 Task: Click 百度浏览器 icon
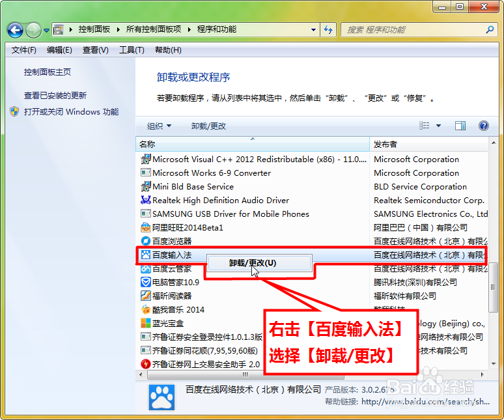click(146, 241)
